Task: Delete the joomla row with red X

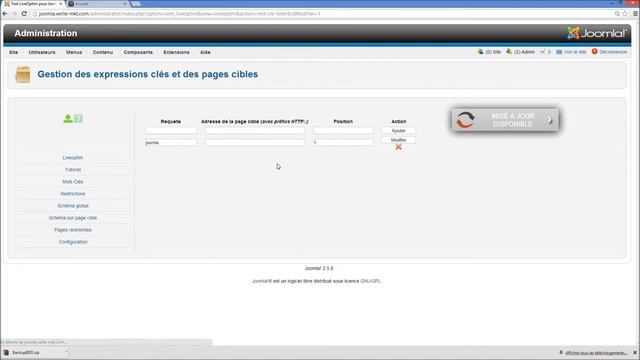Action: point(398,147)
